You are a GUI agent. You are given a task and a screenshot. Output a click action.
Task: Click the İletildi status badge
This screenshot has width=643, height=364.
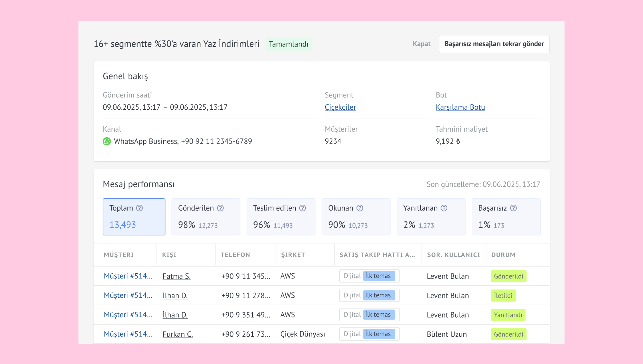point(503,295)
